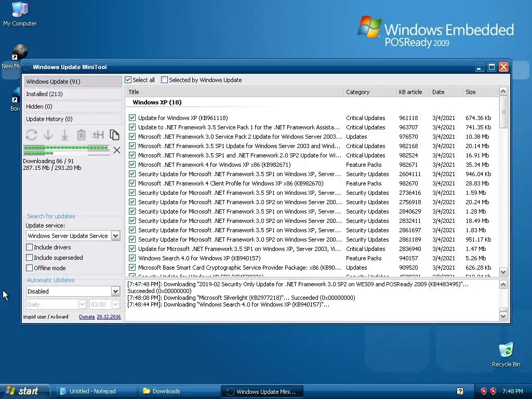This screenshot has height=399, width=532.
Task: Sort by the Date column header
Action: [x=446, y=92]
